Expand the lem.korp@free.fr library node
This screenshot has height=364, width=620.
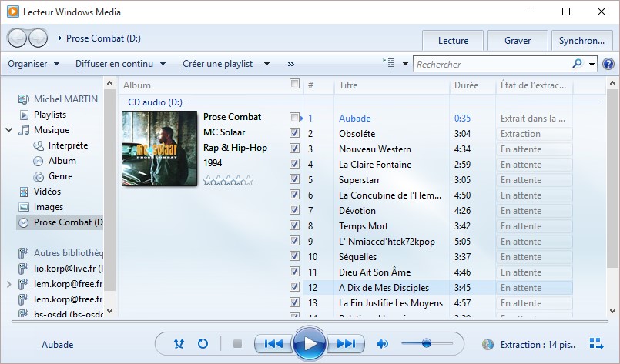(x=9, y=284)
